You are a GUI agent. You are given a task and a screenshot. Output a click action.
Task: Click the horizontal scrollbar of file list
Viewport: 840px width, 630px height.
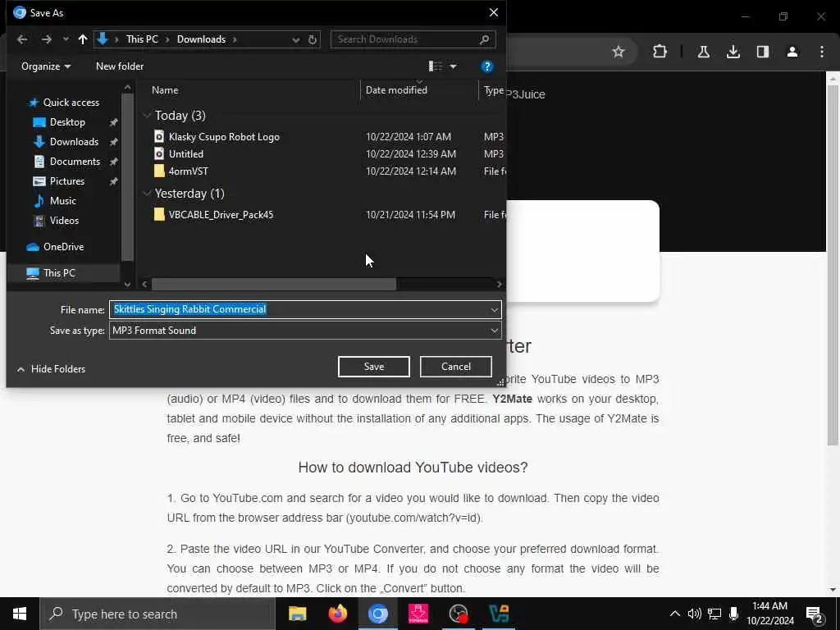(x=274, y=284)
